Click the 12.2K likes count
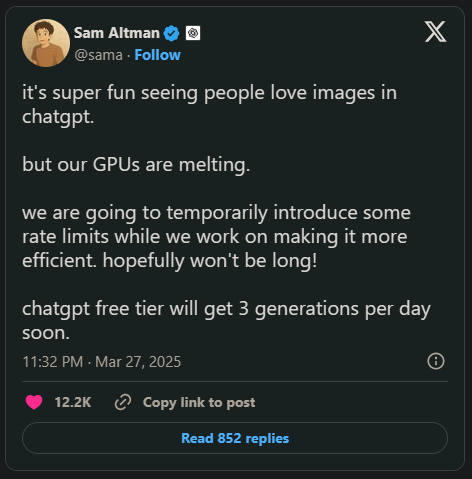This screenshot has height=479, width=472. (x=73, y=402)
